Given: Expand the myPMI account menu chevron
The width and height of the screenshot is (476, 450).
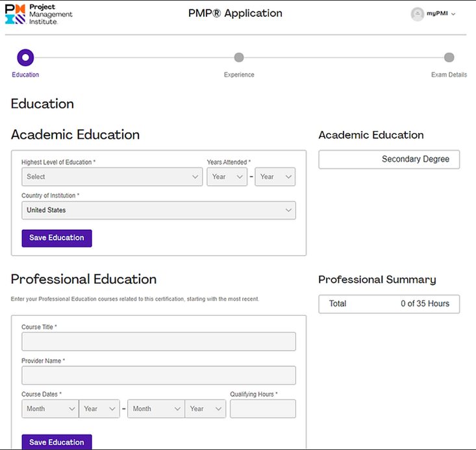Looking at the screenshot, I should tap(453, 14).
